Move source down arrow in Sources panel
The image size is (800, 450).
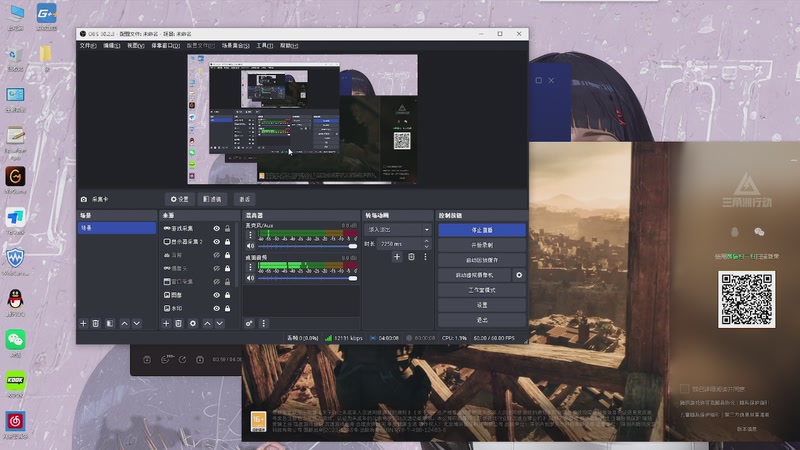point(219,323)
